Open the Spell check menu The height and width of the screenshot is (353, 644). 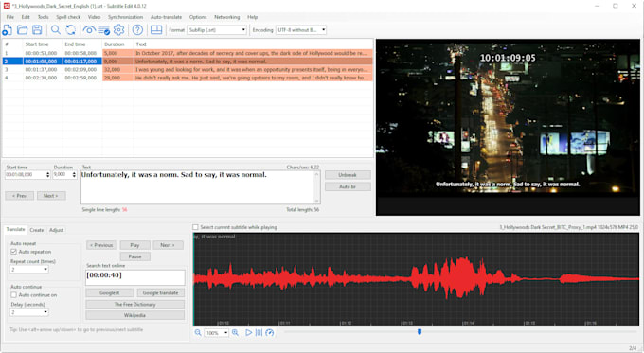(68, 17)
